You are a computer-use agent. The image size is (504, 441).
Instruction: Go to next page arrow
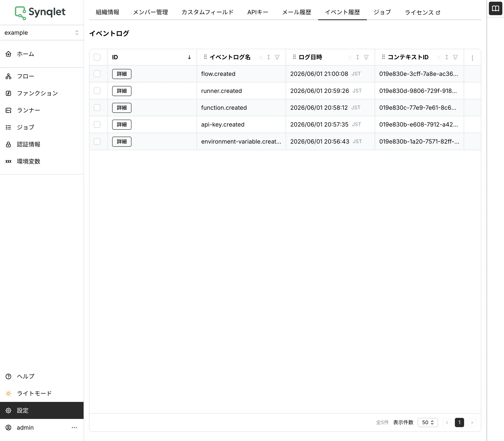click(x=472, y=422)
